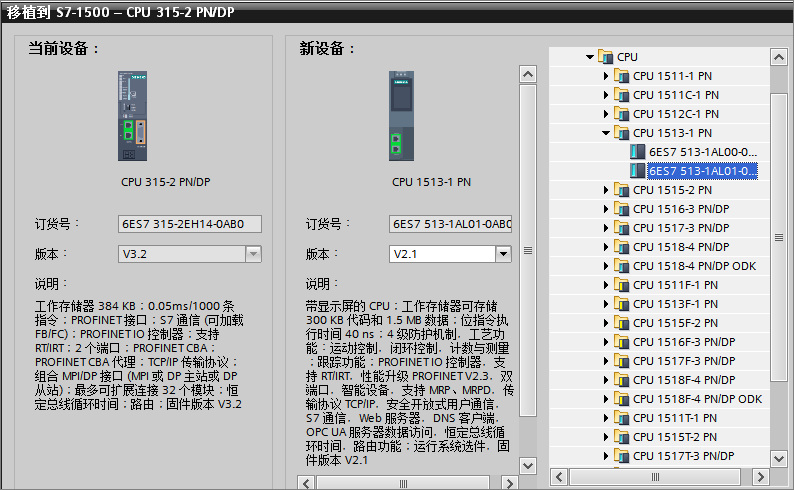Image resolution: width=794 pixels, height=490 pixels.
Task: Click the CPU 1518F-4 PN/DP ODK folder icon
Action: [x=621, y=399]
